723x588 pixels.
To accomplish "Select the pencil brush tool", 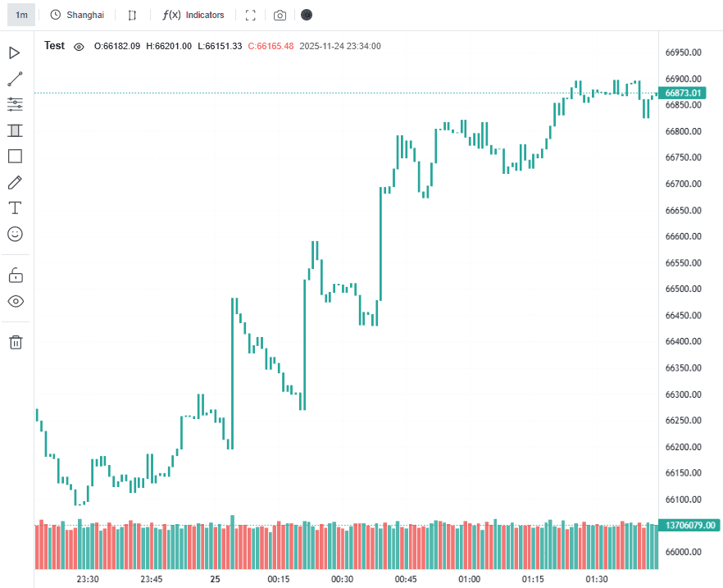I will (x=15, y=182).
